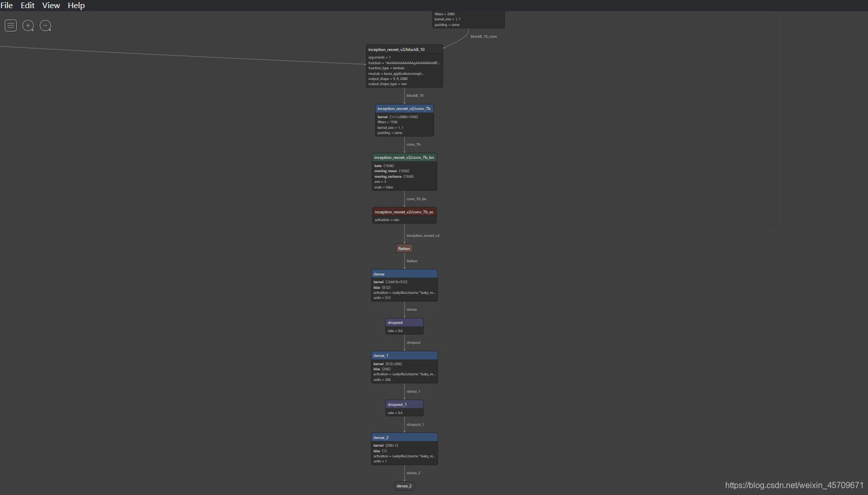
Task: Click the kernel (124416×512) attribute
Action: click(390, 282)
